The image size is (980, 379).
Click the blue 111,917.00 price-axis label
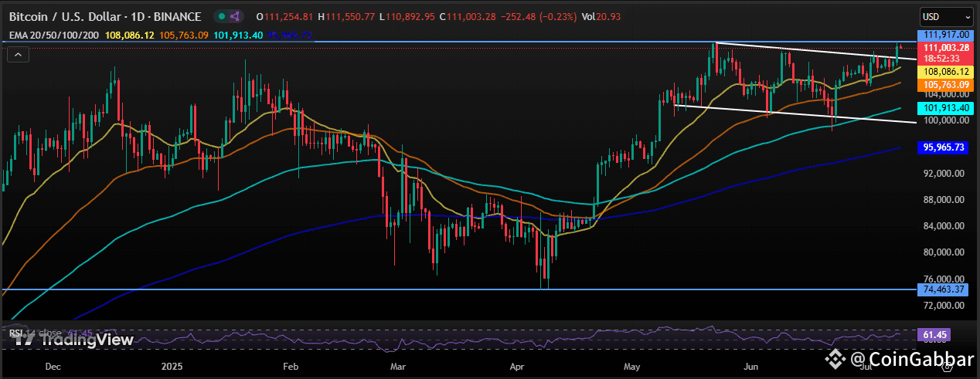pyautogui.click(x=944, y=36)
